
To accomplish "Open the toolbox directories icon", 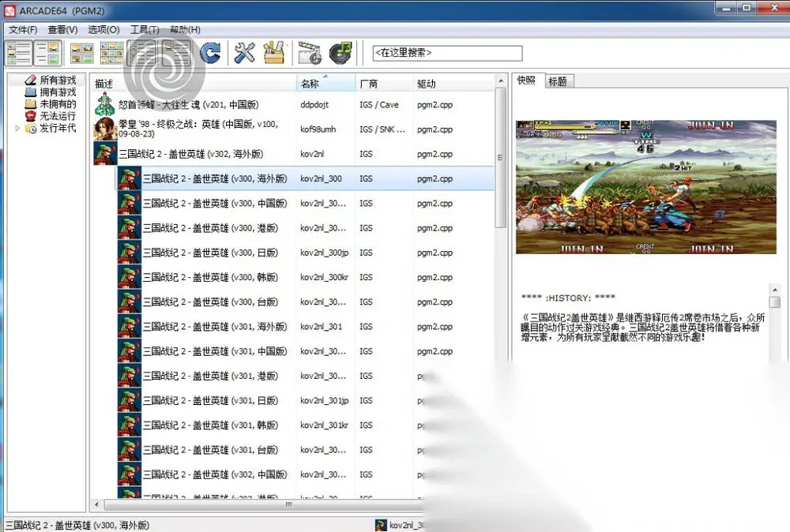I will pos(275,53).
